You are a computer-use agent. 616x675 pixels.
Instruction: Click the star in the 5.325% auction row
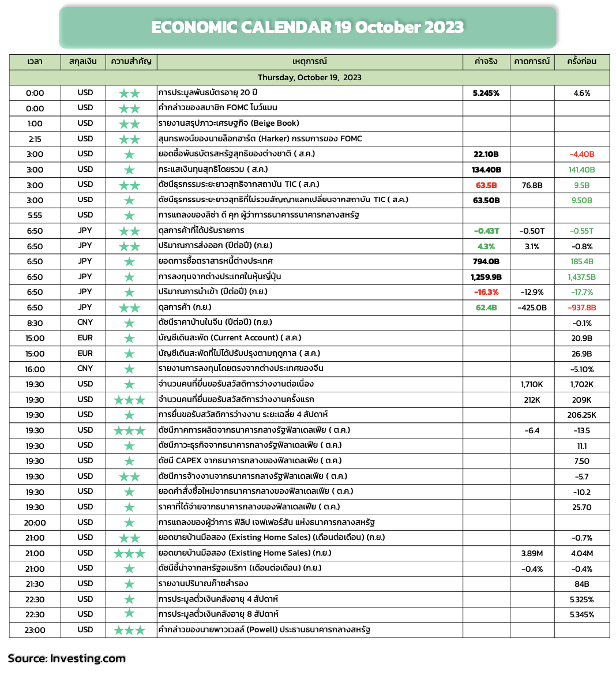129,599
